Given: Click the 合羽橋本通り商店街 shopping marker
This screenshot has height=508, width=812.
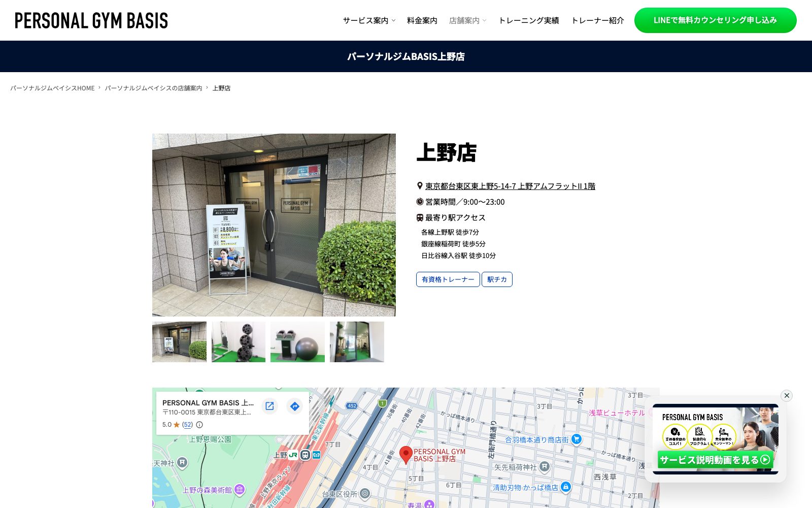Looking at the screenshot, I should pos(577,439).
